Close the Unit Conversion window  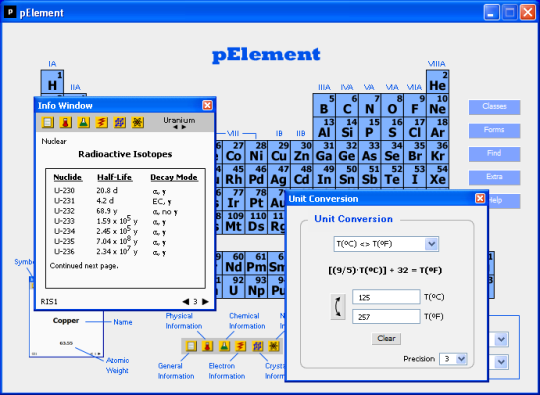point(480,198)
